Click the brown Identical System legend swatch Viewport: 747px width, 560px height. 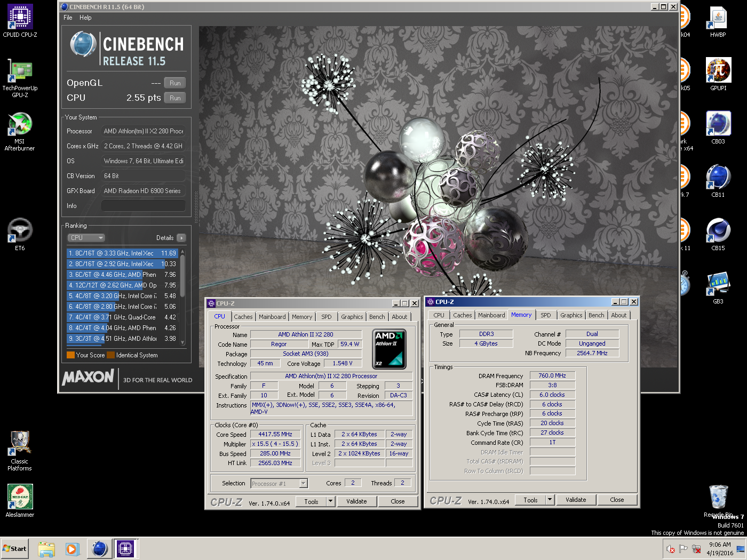[x=110, y=355]
